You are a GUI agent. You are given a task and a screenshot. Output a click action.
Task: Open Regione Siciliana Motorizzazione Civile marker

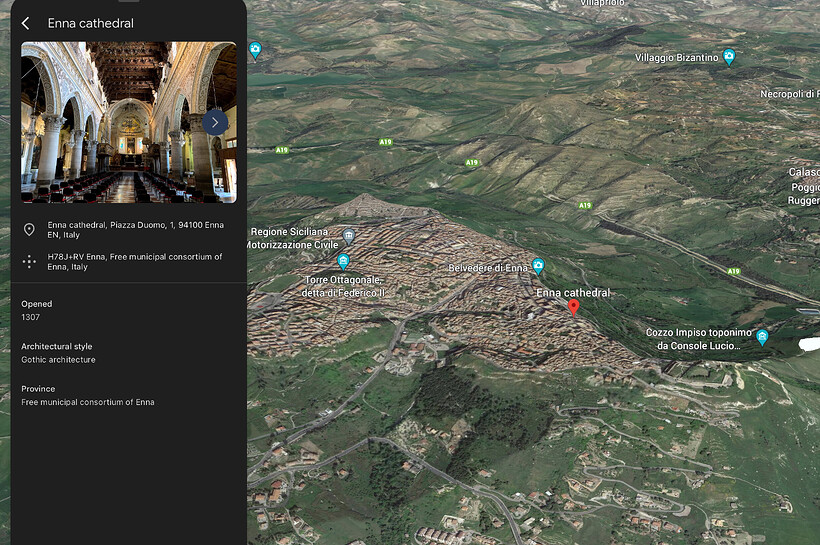[349, 236]
